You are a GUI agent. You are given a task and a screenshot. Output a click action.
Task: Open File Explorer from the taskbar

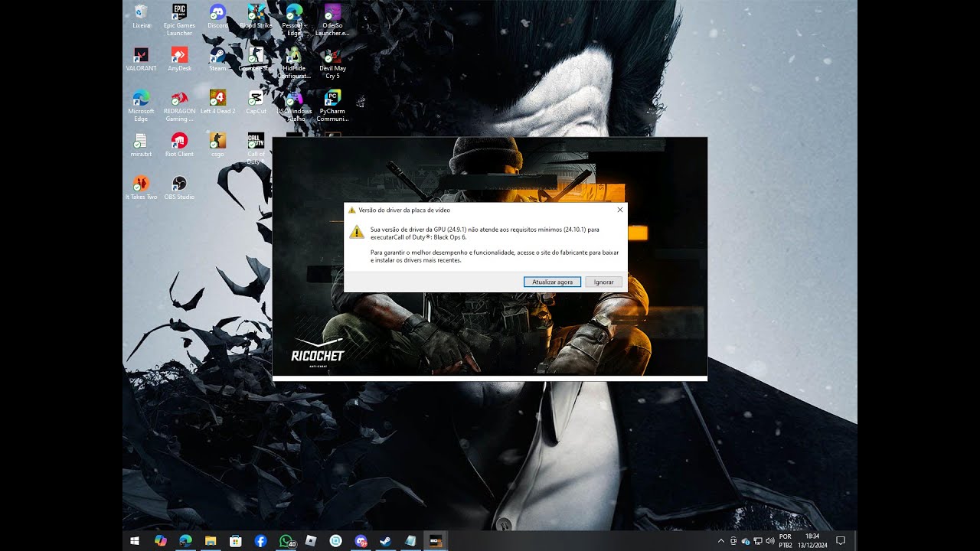(211, 540)
